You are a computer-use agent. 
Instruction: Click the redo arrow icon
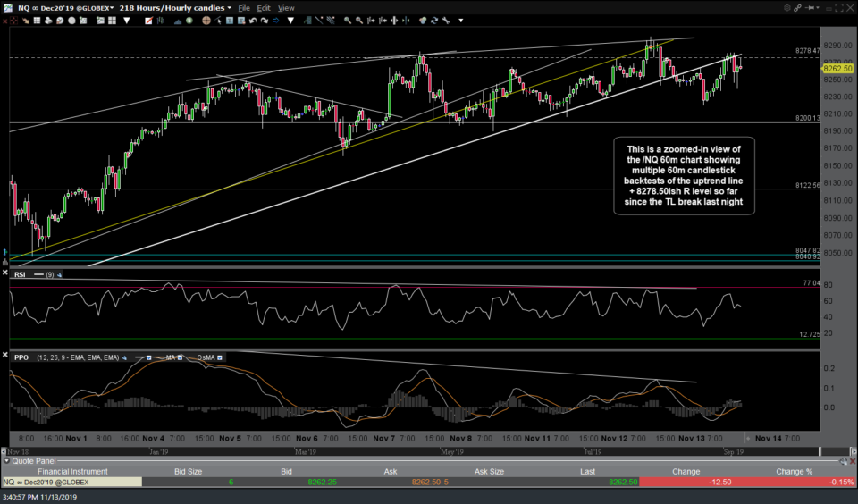[x=265, y=21]
